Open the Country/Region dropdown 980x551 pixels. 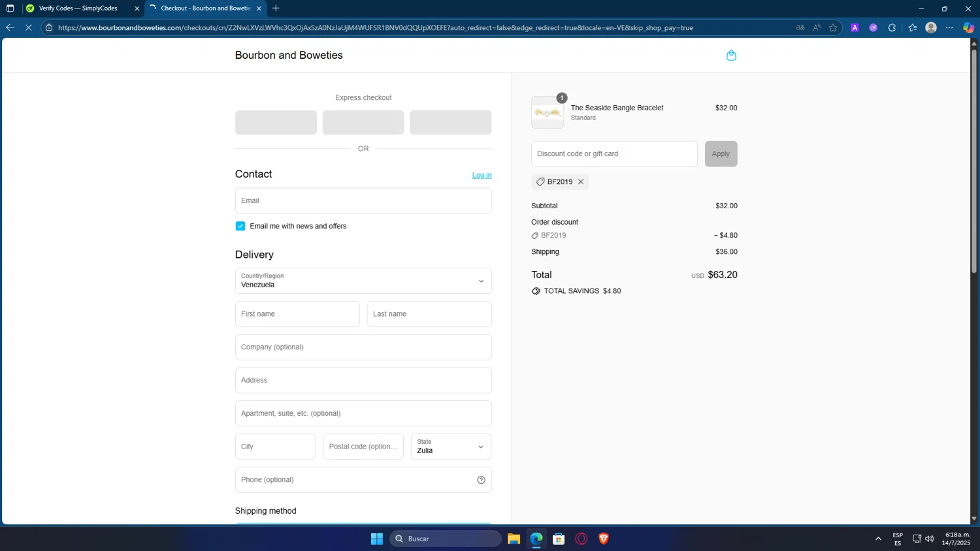[363, 281]
